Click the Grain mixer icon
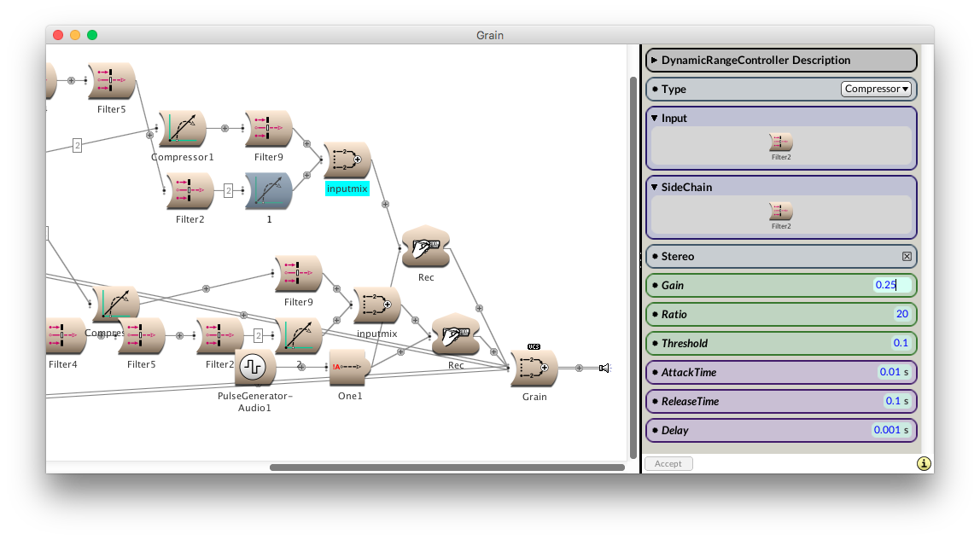 click(x=534, y=369)
